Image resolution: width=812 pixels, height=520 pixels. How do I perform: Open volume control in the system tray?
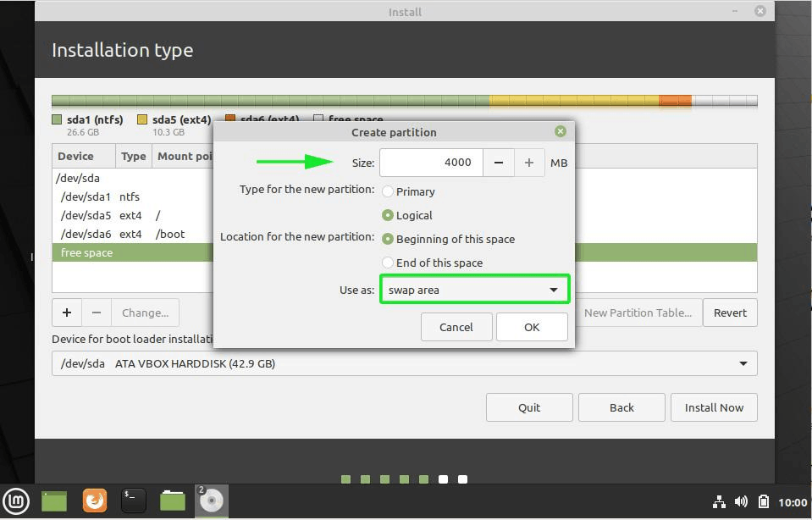point(742,501)
